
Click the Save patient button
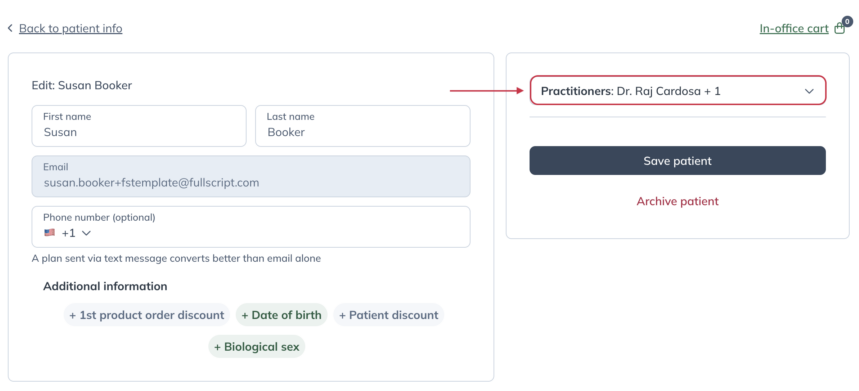click(x=678, y=160)
